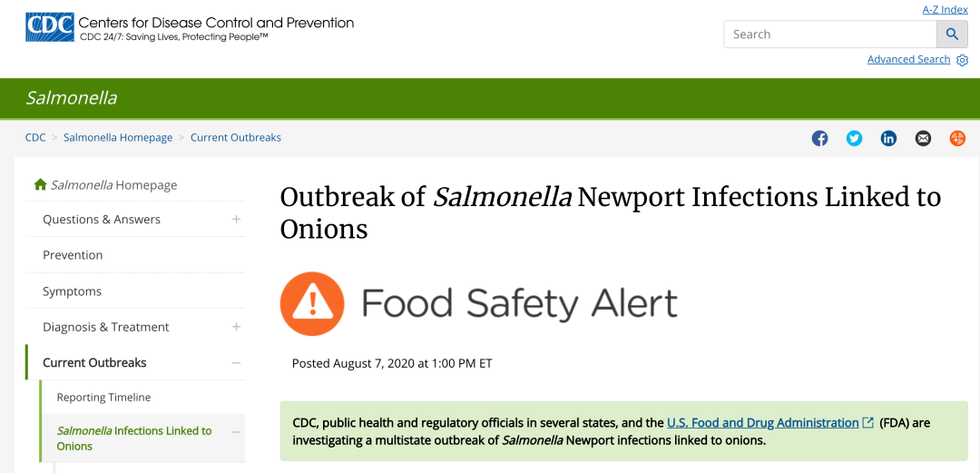Click the Facebook share icon
The width and height of the screenshot is (980, 473).
(819, 138)
